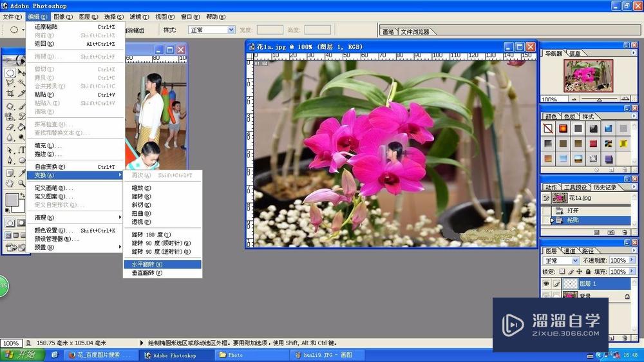Click create new snapshot camera icon in History
The width and height of the screenshot is (644, 362).
611,233
